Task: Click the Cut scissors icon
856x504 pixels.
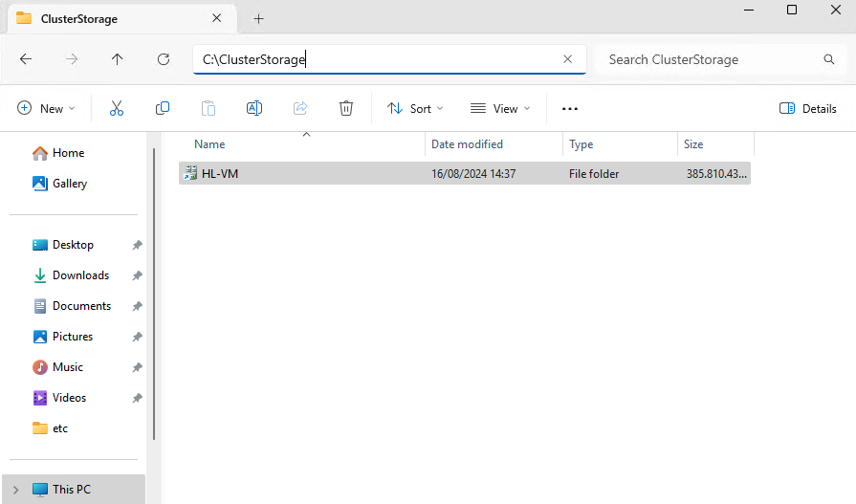Action: tap(117, 109)
